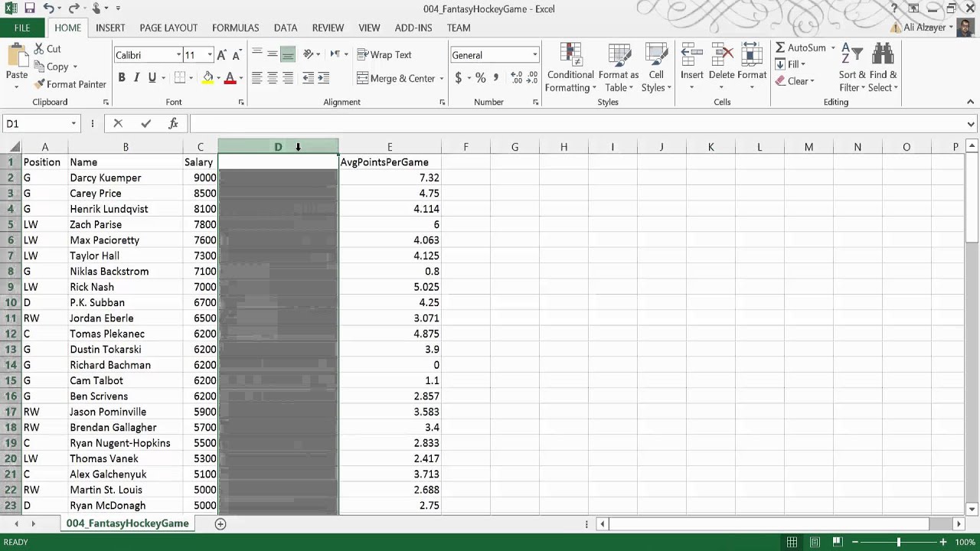Click the formula bar input

[x=577, y=124]
